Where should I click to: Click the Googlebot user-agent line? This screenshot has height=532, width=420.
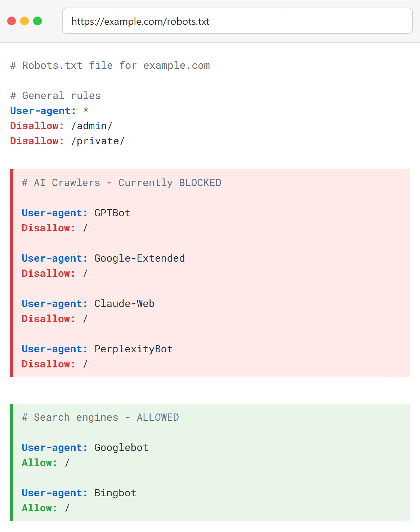coord(85,448)
